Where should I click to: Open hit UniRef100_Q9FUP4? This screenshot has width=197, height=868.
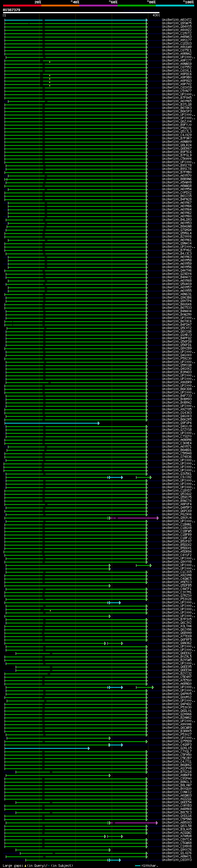(x=177, y=423)
